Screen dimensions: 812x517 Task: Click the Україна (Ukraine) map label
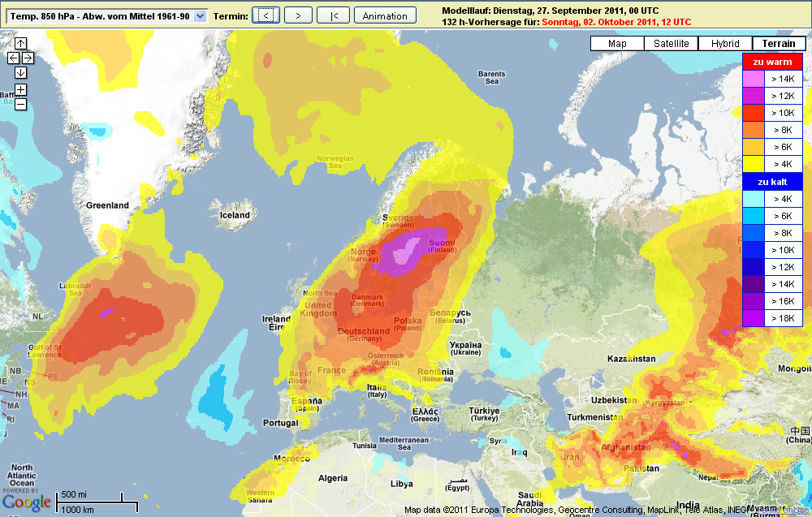[x=465, y=348]
